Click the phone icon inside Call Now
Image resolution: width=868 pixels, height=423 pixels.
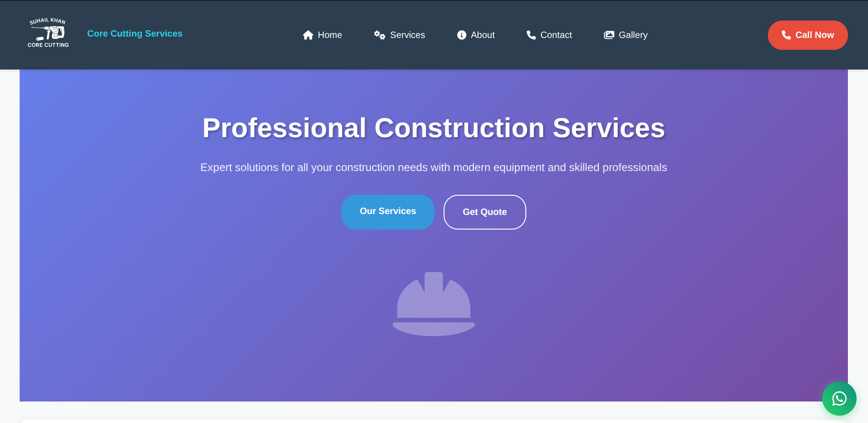point(786,35)
